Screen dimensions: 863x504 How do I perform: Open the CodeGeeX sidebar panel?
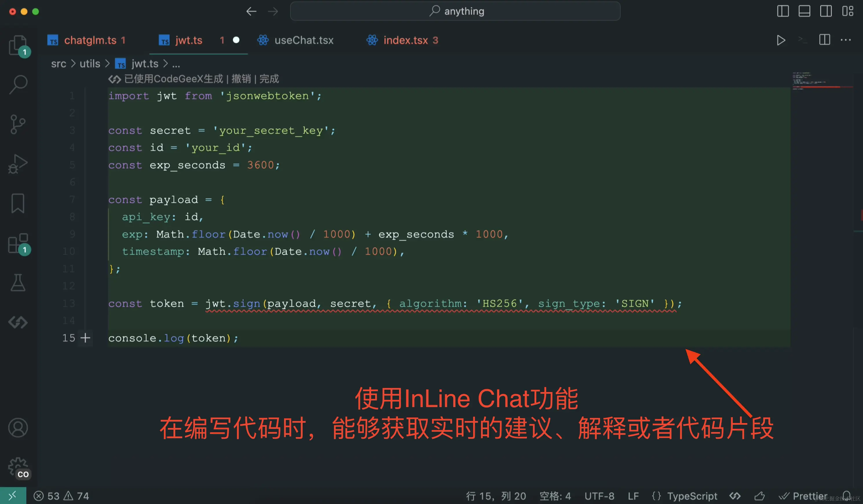point(18,322)
